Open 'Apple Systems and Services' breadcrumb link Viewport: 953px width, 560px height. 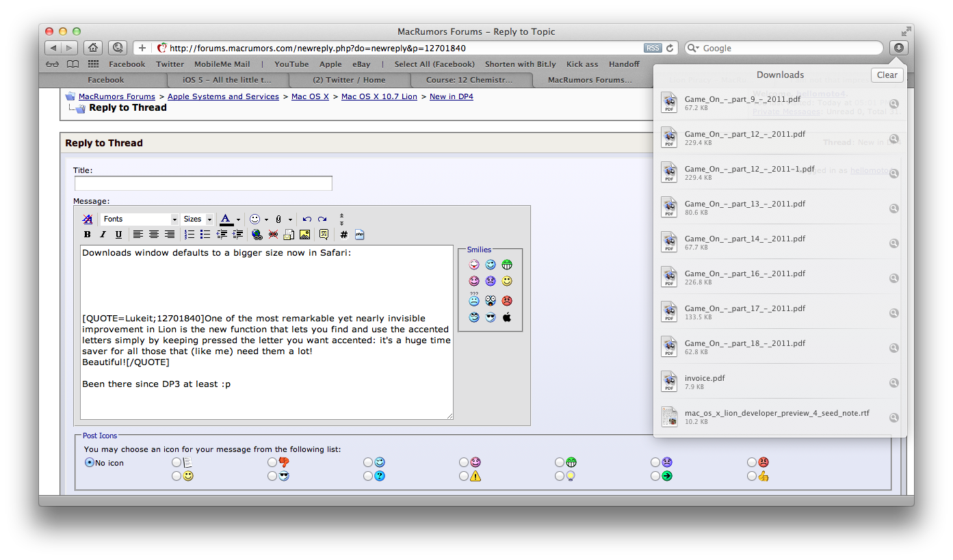point(223,96)
